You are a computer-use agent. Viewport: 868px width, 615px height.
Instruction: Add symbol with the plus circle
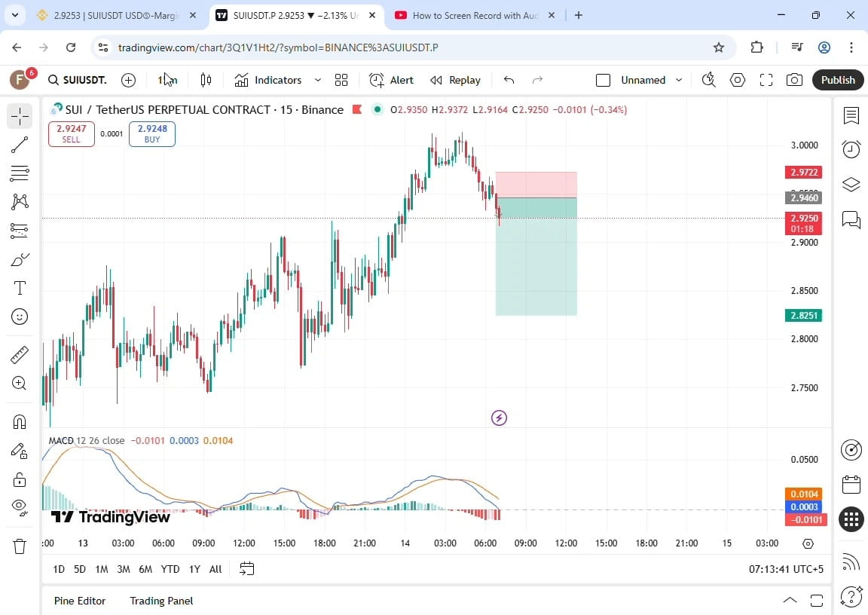128,80
